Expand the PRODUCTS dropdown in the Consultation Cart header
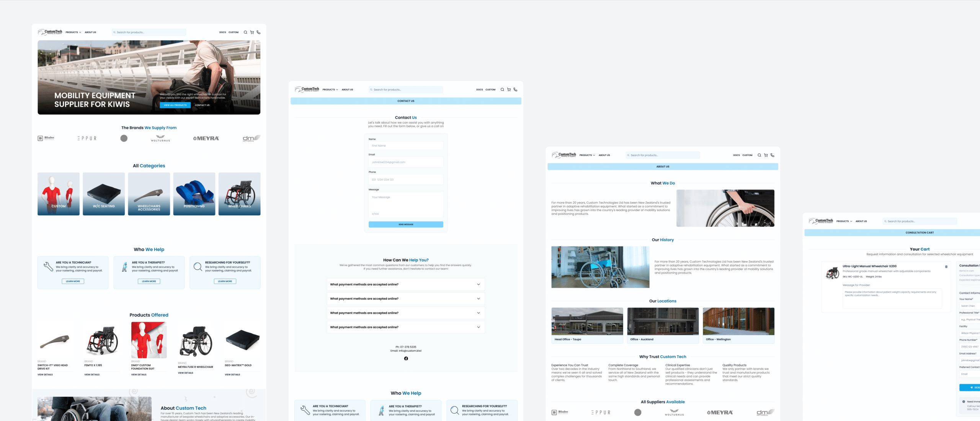This screenshot has width=980, height=421. [844, 221]
